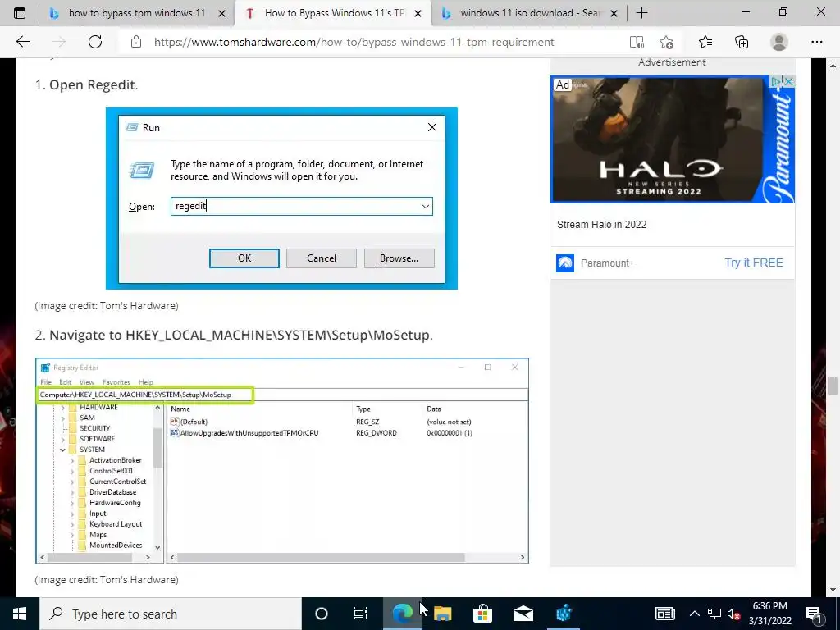Open the blue running app taskbar icon
The width and height of the screenshot is (840, 630).
pos(564,614)
